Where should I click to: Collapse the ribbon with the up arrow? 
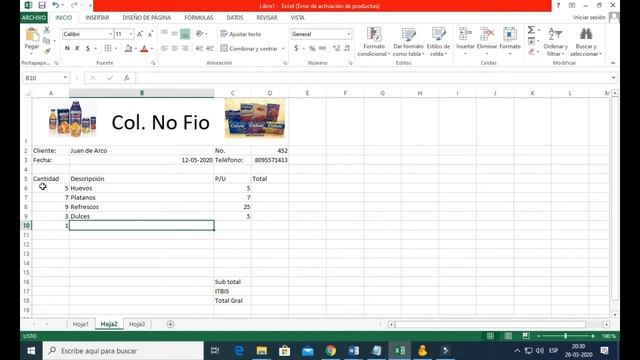[613, 63]
